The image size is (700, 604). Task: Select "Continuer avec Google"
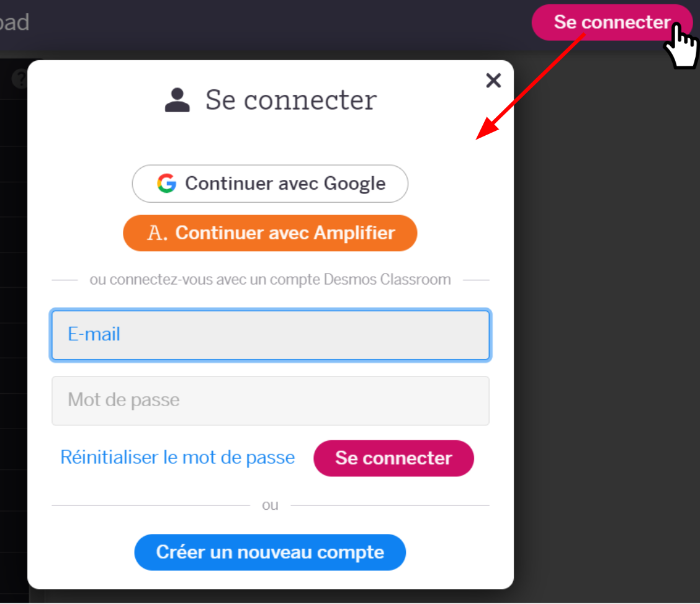[x=270, y=184]
